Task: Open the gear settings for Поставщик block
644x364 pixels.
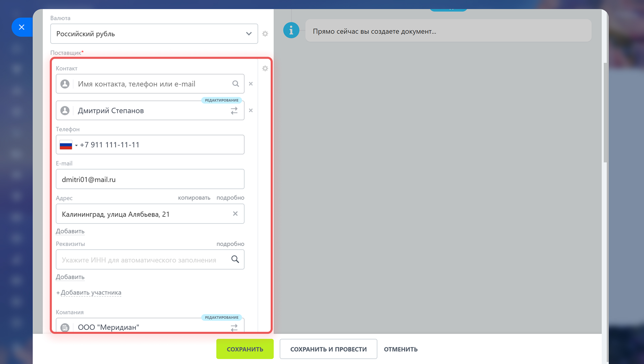Action: (x=265, y=68)
